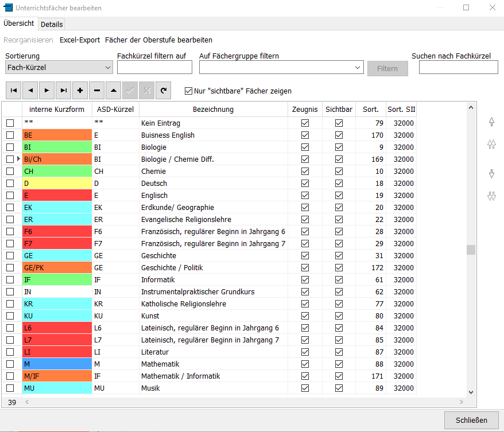The height and width of the screenshot is (432, 504).
Task: Click the vertical scrollbar thumb
Action: 471,250
